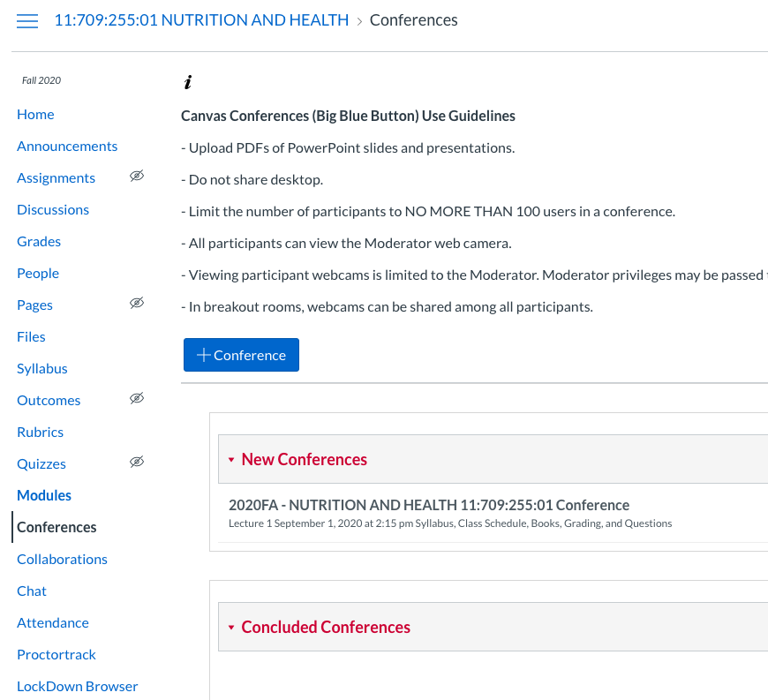Image resolution: width=768 pixels, height=700 pixels.
Task: Go to the Attendance page
Action: click(53, 622)
